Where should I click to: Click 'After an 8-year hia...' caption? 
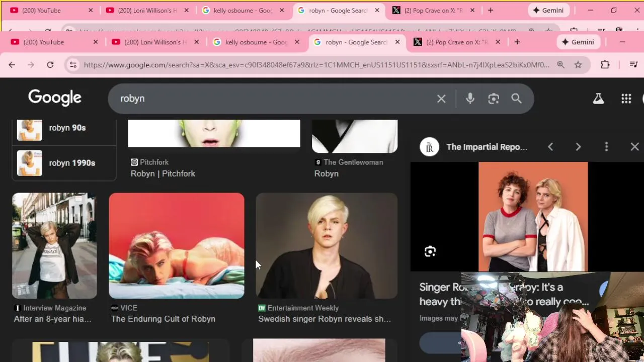[x=53, y=319]
